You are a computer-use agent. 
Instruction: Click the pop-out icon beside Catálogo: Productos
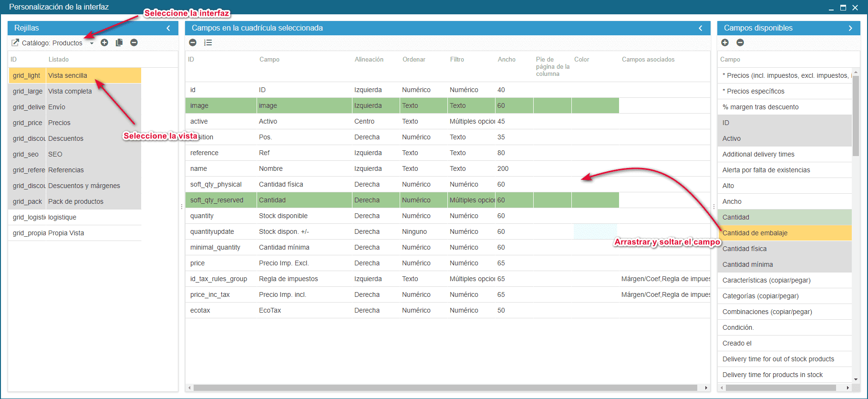[x=15, y=43]
